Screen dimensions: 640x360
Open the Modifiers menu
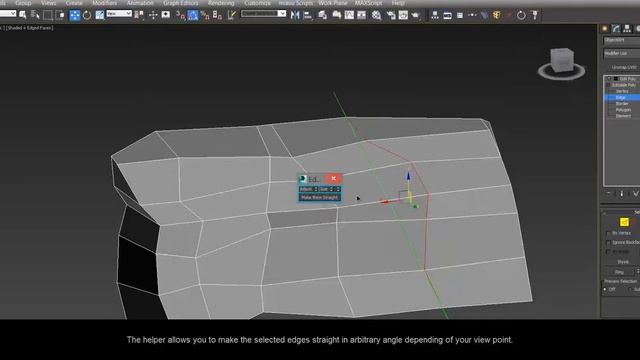coord(104,3)
